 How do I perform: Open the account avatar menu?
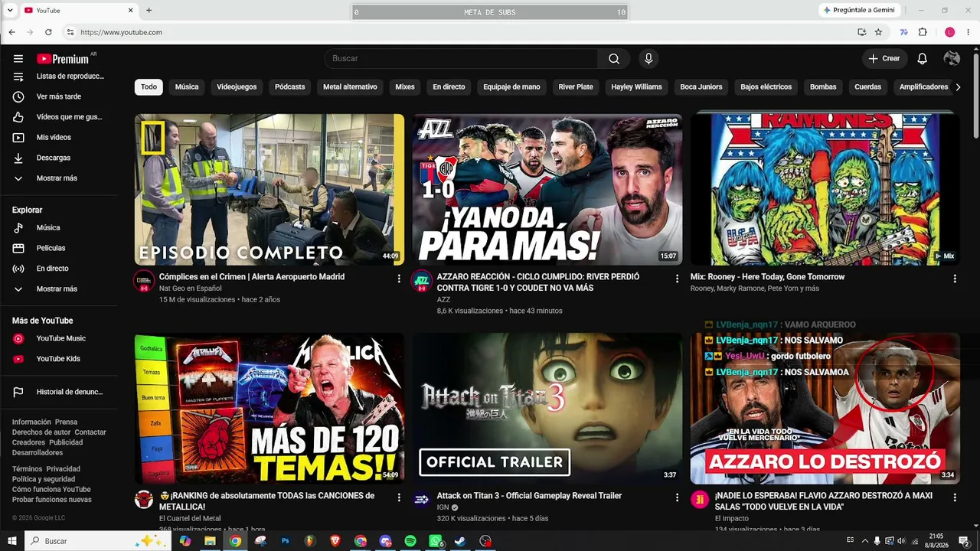point(952,59)
